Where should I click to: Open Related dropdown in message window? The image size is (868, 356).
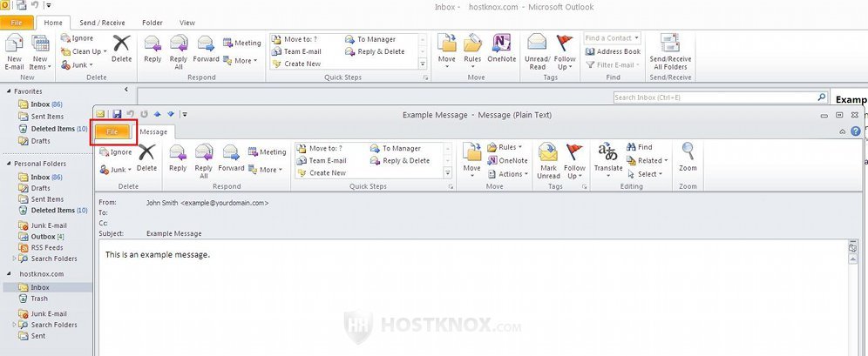647,161
